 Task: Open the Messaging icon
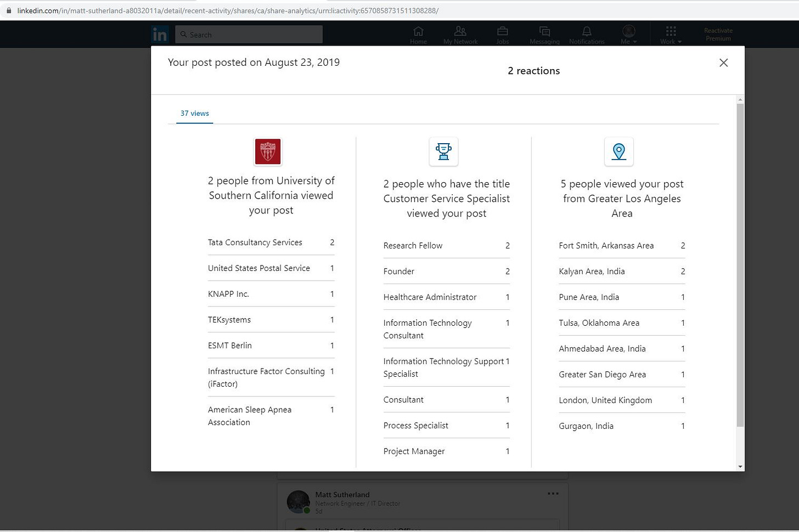coord(544,35)
